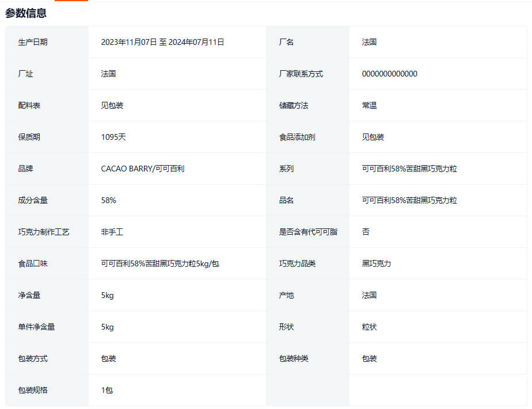The width and height of the screenshot is (532, 409).
Task: Click the 是否含有代可可脂 label
Action: pyautogui.click(x=308, y=232)
